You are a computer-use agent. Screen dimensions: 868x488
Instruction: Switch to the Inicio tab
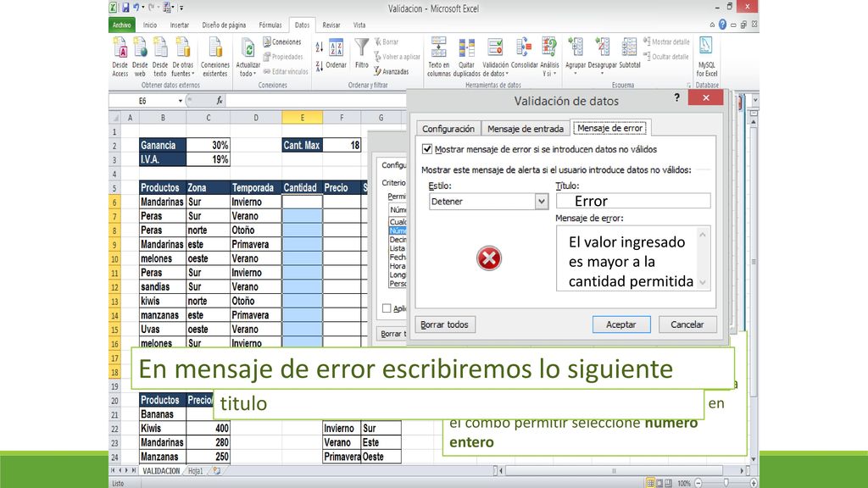click(150, 25)
